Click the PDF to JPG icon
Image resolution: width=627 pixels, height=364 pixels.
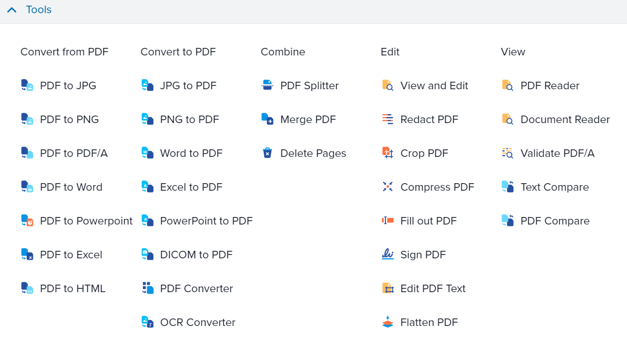pyautogui.click(x=27, y=85)
